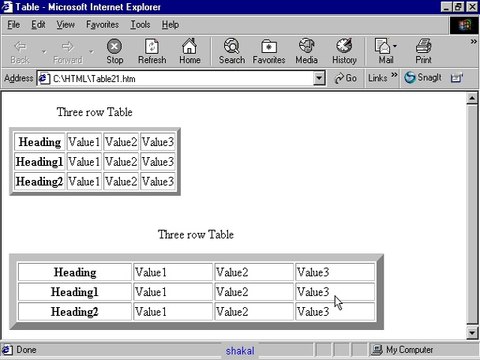Screen dimensions: 480x360
Task: Click the IE logo in title bar
Action: pos(7,7)
